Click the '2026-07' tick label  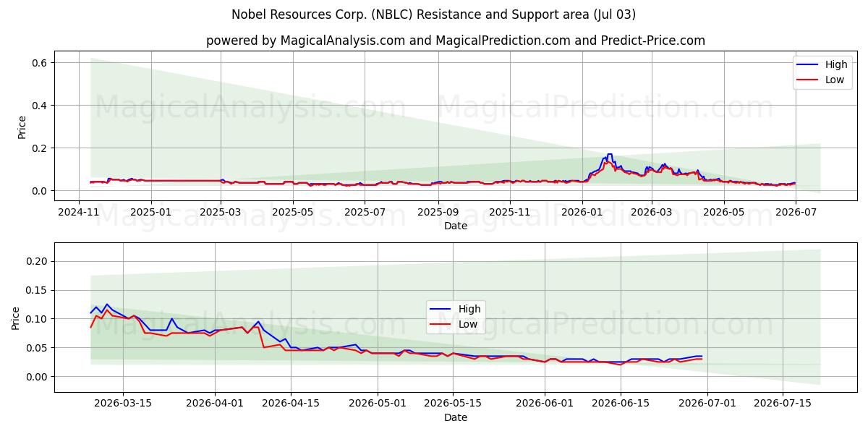[x=795, y=212]
